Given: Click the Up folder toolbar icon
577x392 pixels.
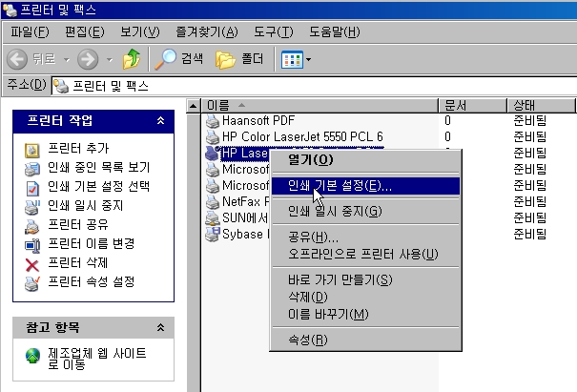Looking at the screenshot, I should [x=131, y=59].
